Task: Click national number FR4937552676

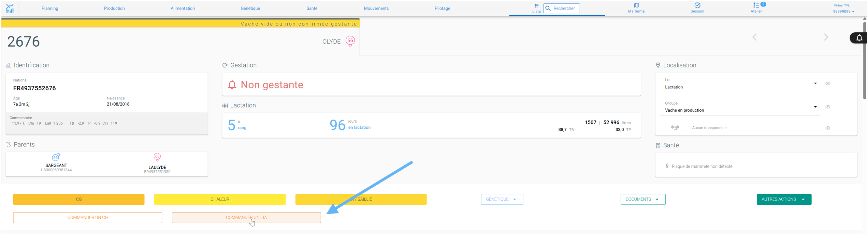Action: pyautogui.click(x=34, y=88)
